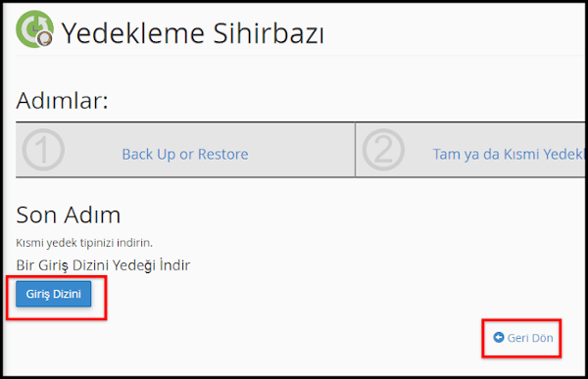
Task: Select the second step cell in Adımlar bar
Action: (x=470, y=150)
